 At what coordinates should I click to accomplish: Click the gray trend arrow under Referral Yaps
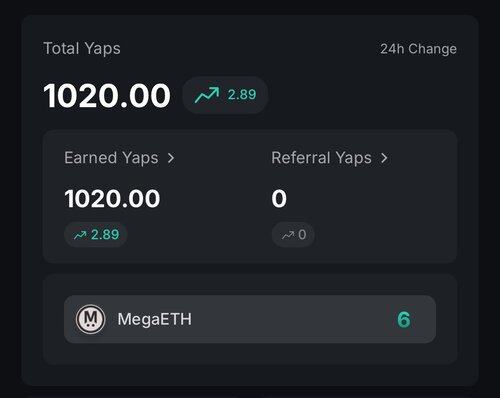(288, 235)
